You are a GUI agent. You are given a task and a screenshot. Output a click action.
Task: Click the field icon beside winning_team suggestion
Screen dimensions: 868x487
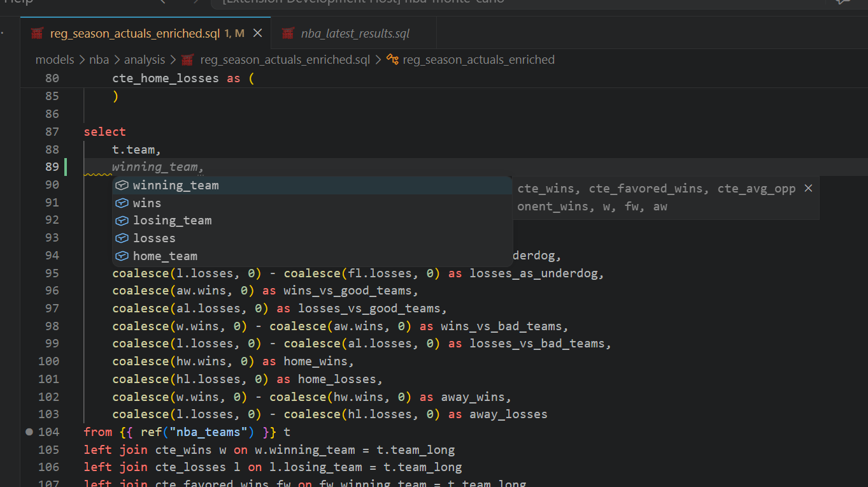pyautogui.click(x=122, y=185)
